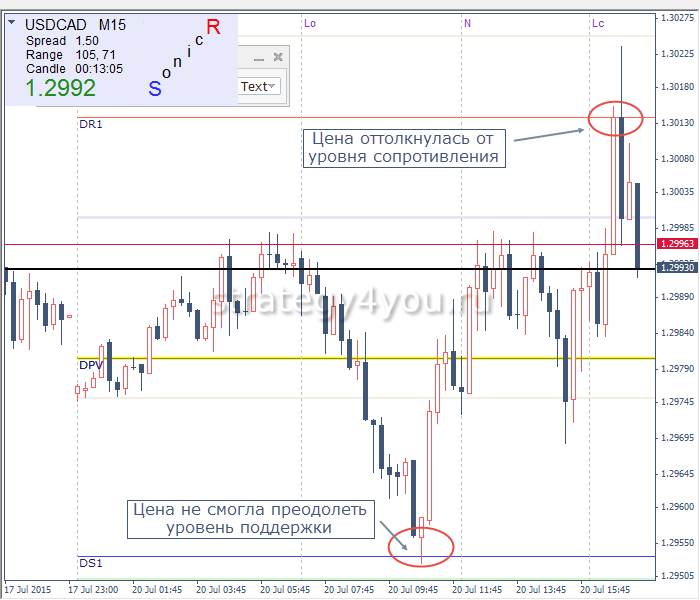Collapse the USDCAD info panel triangle
Screen dimensions: 700x600
coord(12,20)
